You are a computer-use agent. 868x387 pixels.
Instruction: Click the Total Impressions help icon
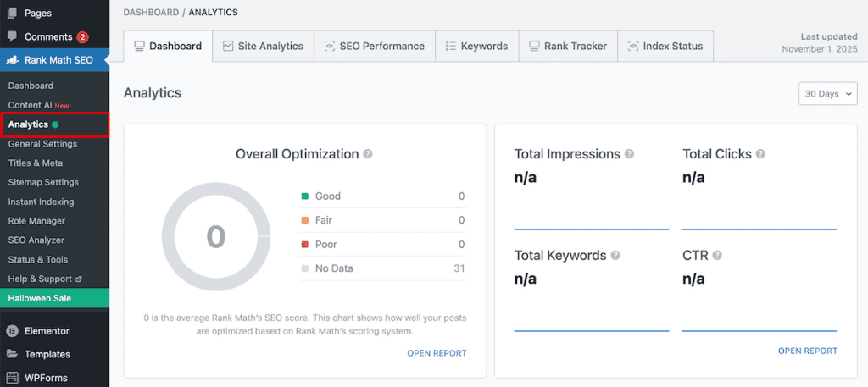pyautogui.click(x=630, y=153)
